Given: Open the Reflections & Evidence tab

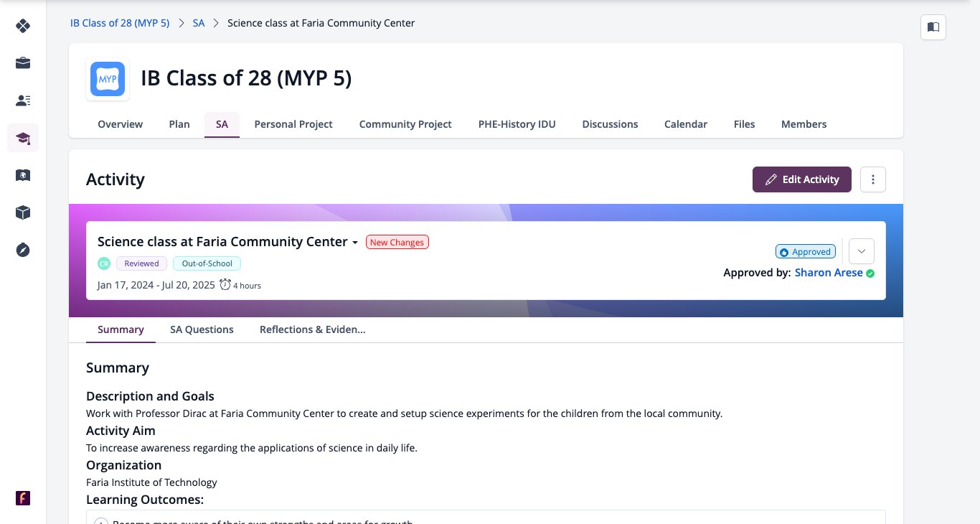Looking at the screenshot, I should point(313,329).
